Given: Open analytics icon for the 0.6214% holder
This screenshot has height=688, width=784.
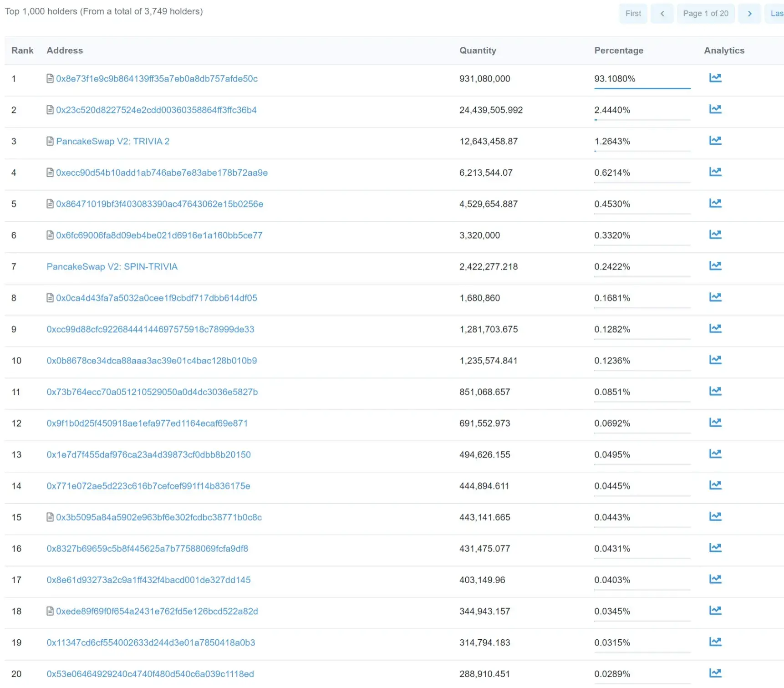Looking at the screenshot, I should click(x=715, y=172).
